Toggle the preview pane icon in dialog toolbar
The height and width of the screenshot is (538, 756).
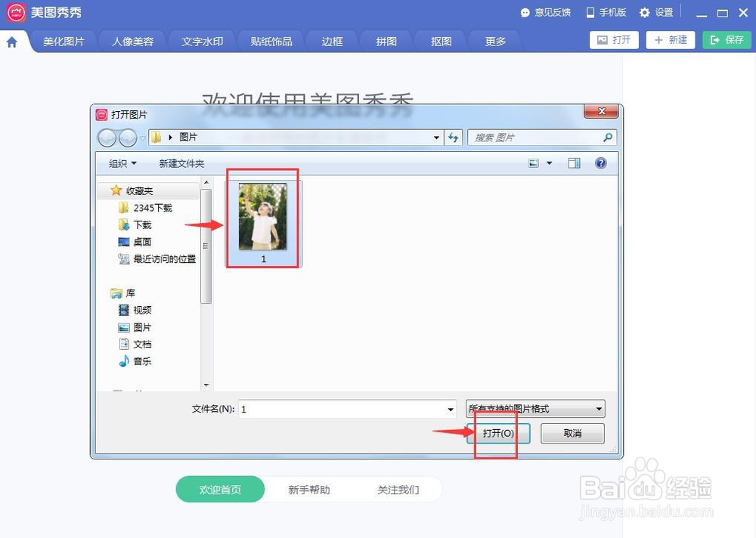pyautogui.click(x=574, y=162)
